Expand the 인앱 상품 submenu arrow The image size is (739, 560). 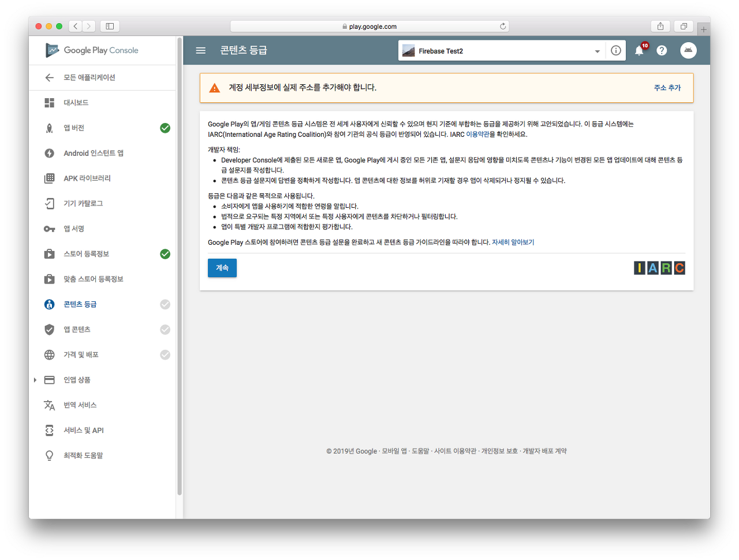coord(35,380)
